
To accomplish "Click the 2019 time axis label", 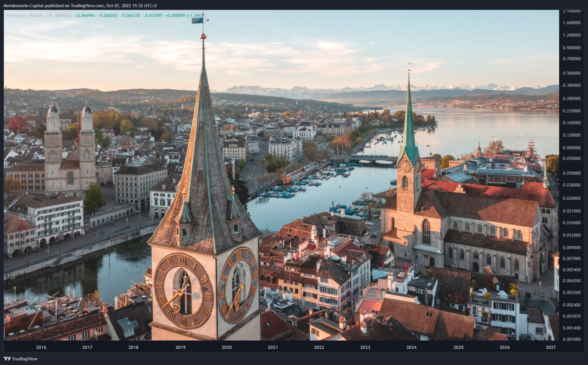I will click(180, 347).
